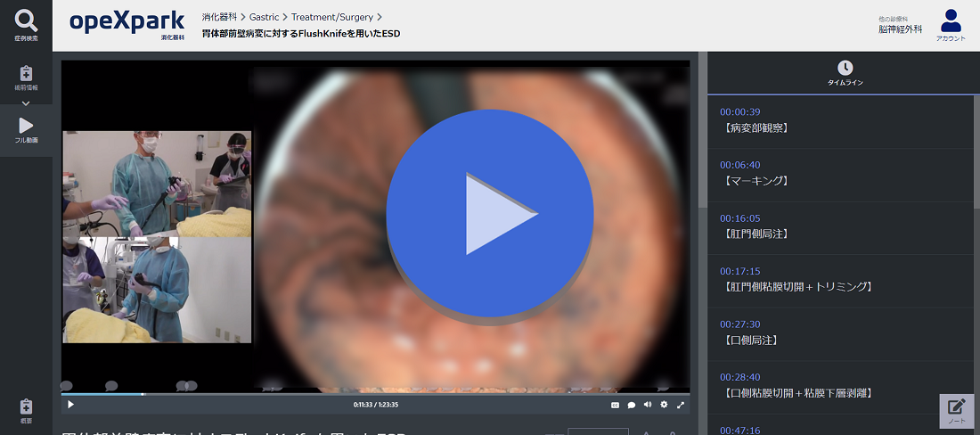Image resolution: width=980 pixels, height=435 pixels.
Task: Jump to 00:16:05 肛門側局注 chapter
Action: (x=839, y=228)
